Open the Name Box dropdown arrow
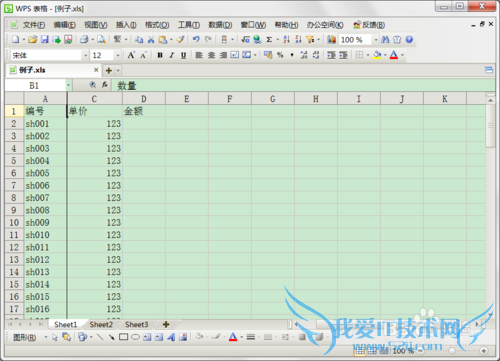500x361 pixels. [x=68, y=85]
